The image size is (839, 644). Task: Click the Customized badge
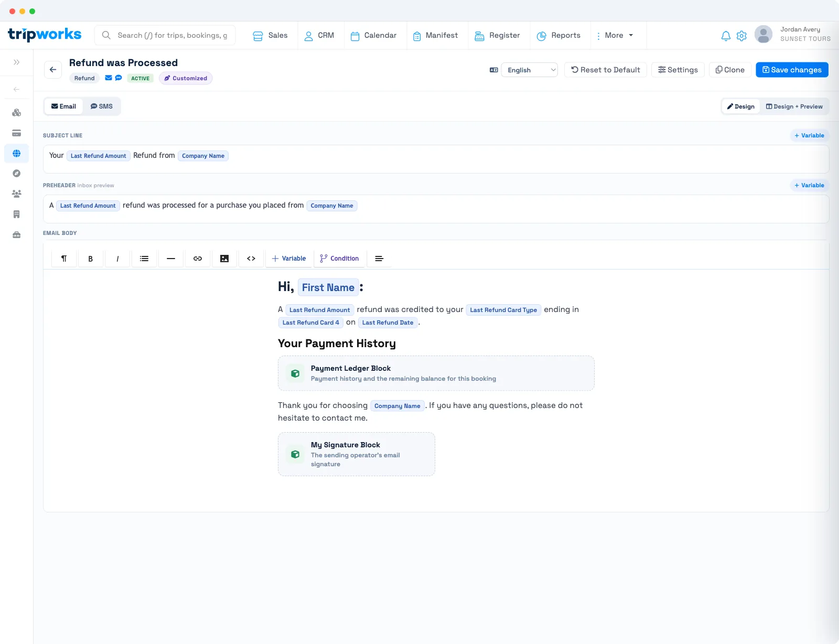pyautogui.click(x=186, y=78)
